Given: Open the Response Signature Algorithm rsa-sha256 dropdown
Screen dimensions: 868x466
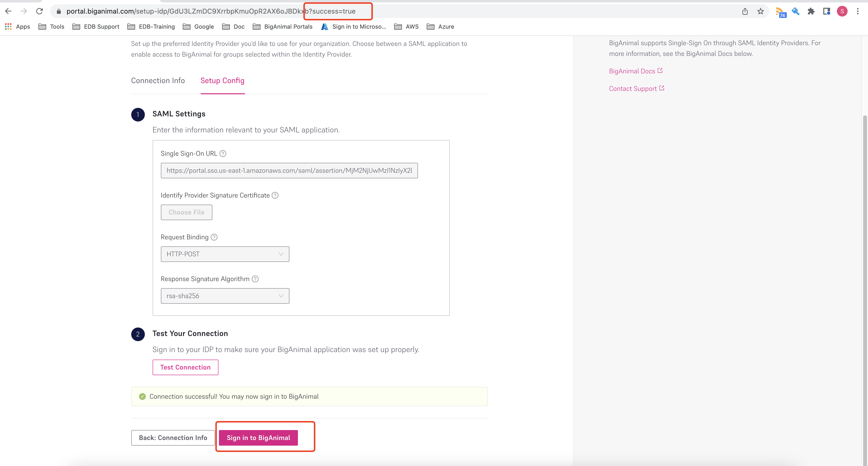Looking at the screenshot, I should pos(225,296).
